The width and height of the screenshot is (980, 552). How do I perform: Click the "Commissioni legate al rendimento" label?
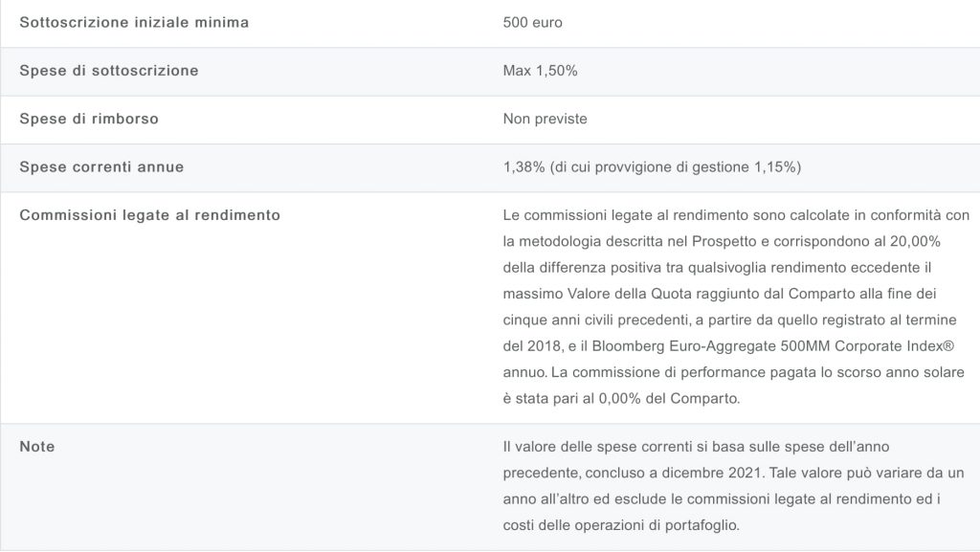pos(150,215)
